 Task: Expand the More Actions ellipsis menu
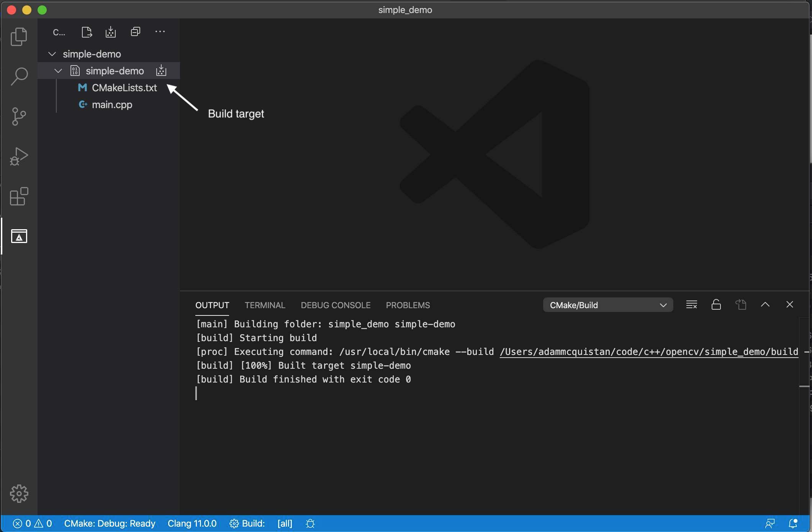[160, 31]
